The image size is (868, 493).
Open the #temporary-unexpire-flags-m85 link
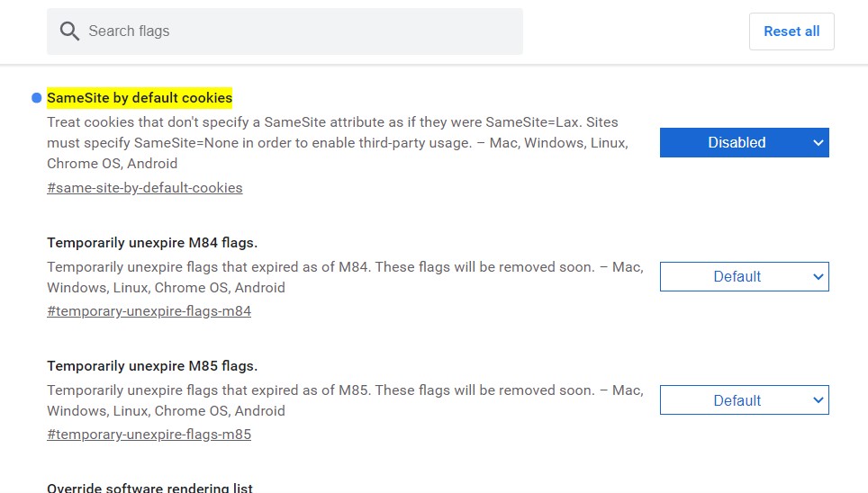click(x=149, y=435)
